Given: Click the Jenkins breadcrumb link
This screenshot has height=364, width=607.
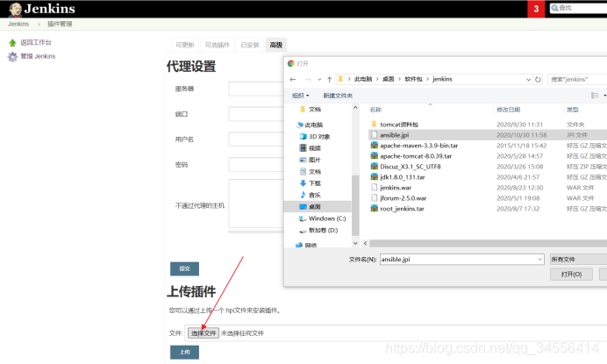Looking at the screenshot, I should click(18, 24).
